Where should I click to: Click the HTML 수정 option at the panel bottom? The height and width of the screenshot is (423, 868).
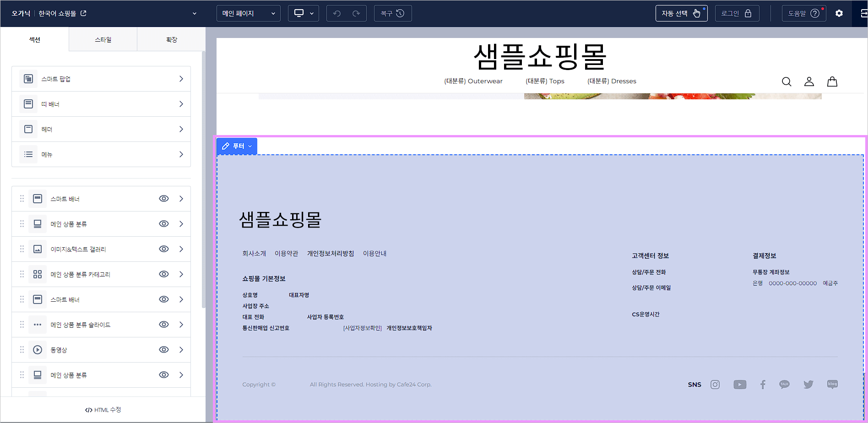point(103,410)
